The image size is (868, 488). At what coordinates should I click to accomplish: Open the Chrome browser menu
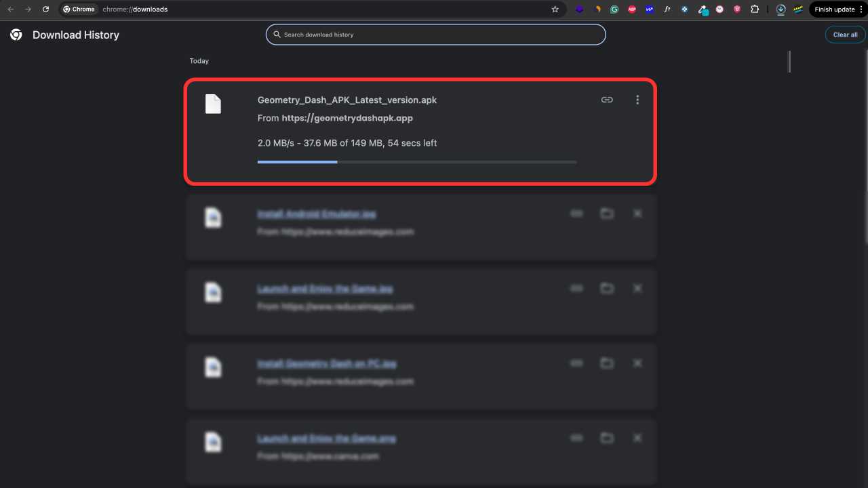(x=862, y=9)
